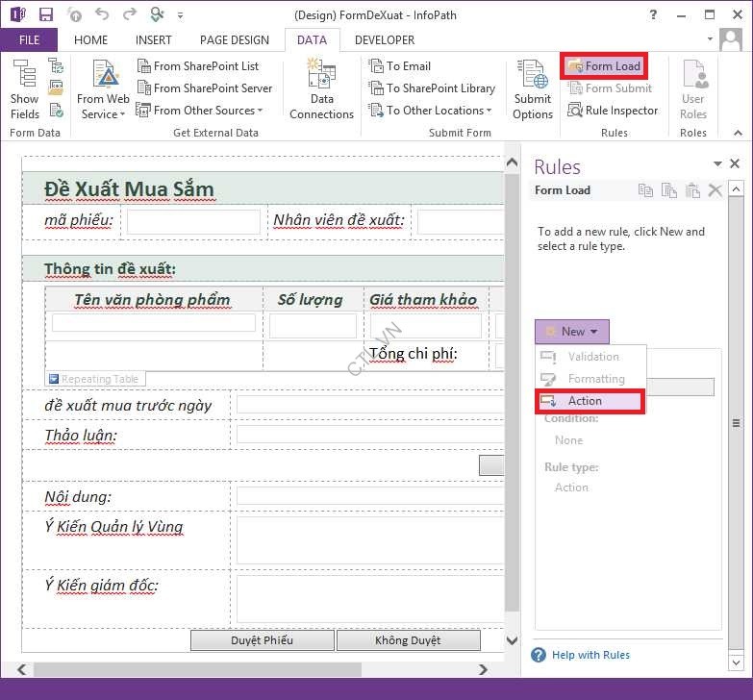Click the mã phiếu text field
753x700 pixels.
[x=194, y=222]
